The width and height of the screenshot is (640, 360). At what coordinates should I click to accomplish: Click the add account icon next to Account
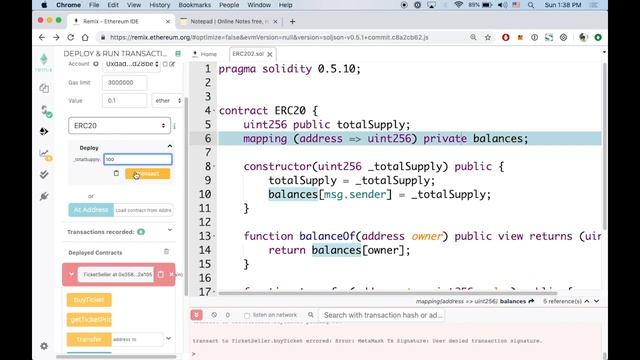[96, 64]
